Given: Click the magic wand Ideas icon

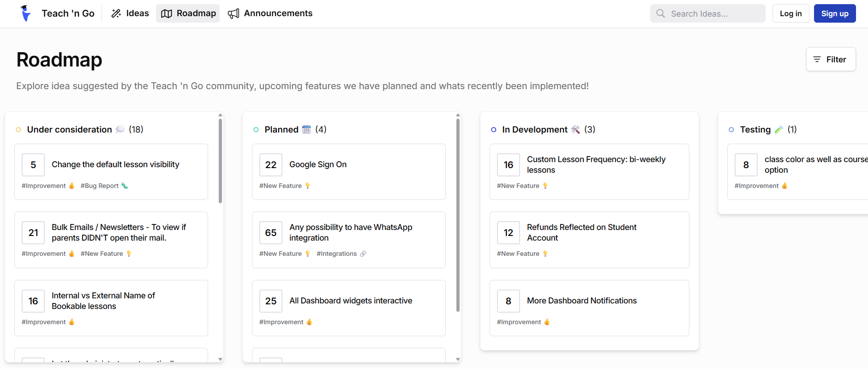Looking at the screenshot, I should 116,13.
